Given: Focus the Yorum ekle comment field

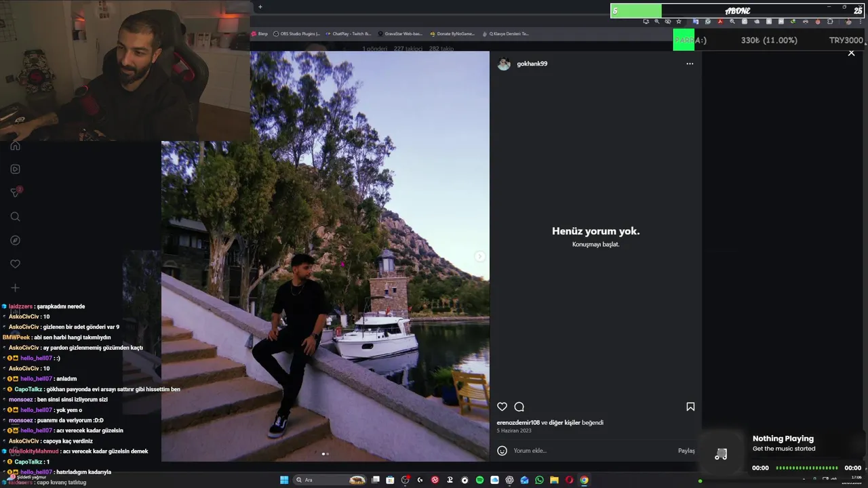Looking at the screenshot, I should (593, 451).
